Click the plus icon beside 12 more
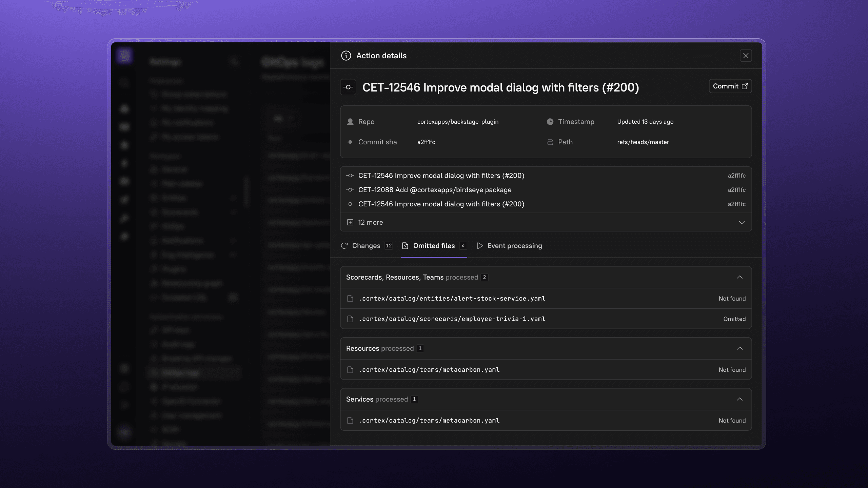Screen dimensions: 868x488 [350, 222]
